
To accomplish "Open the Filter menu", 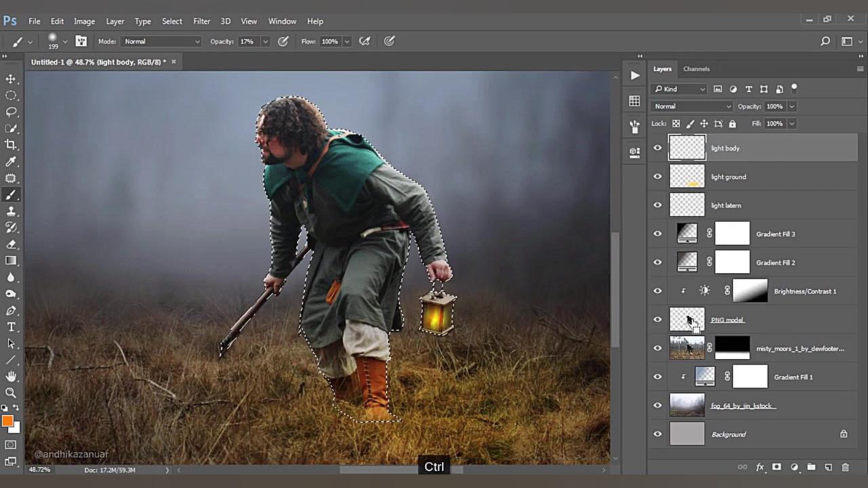I will coord(201,21).
